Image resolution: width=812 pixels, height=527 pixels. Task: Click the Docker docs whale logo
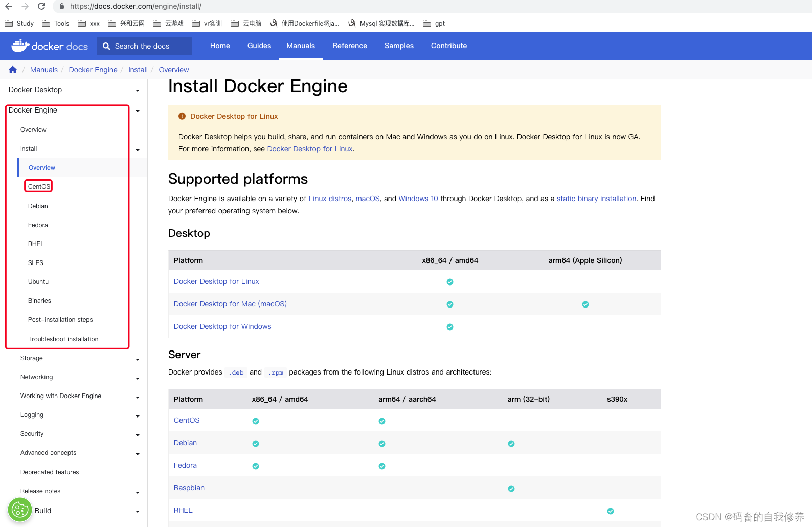pyautogui.click(x=20, y=46)
